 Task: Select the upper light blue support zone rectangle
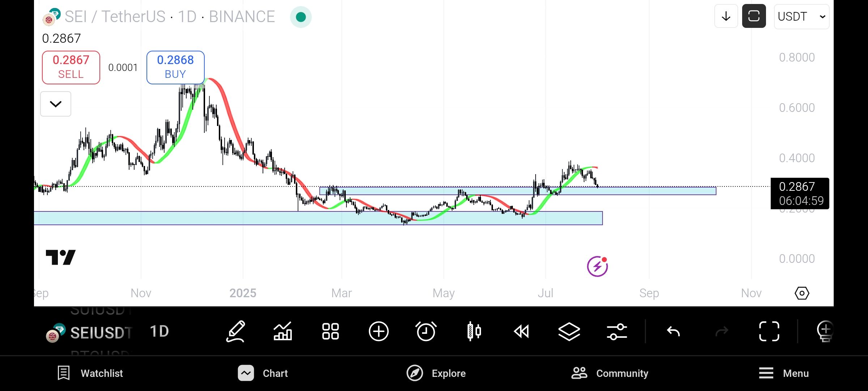pyautogui.click(x=518, y=191)
